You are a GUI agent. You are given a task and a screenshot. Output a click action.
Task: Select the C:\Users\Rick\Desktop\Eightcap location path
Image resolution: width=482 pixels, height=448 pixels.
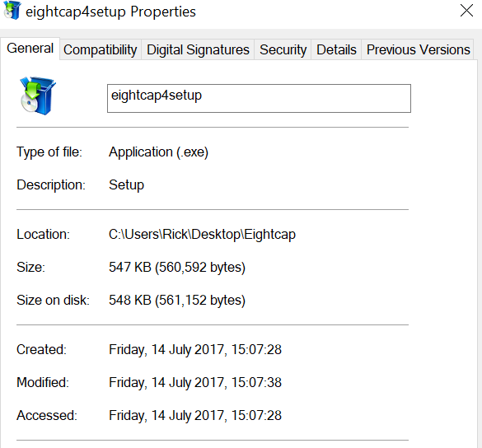(202, 235)
